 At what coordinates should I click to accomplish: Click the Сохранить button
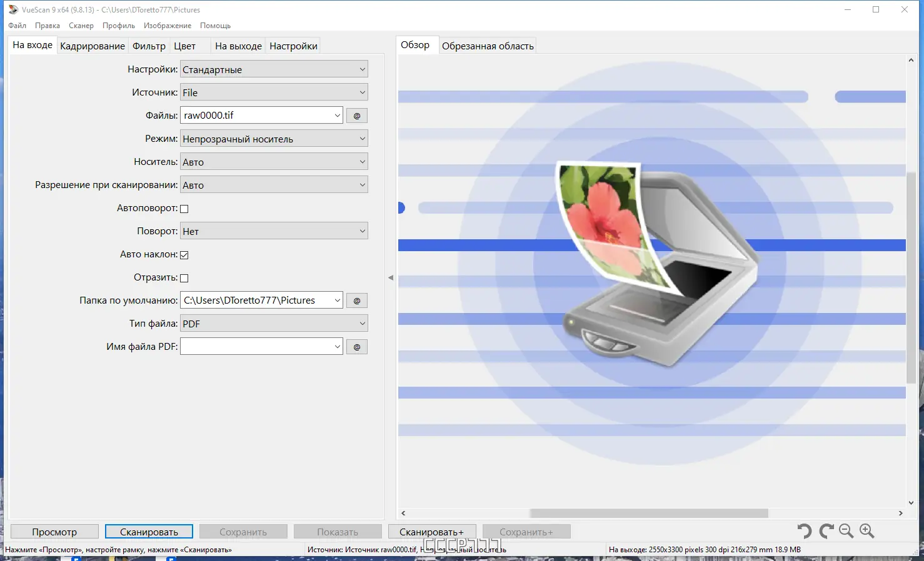[x=243, y=532]
